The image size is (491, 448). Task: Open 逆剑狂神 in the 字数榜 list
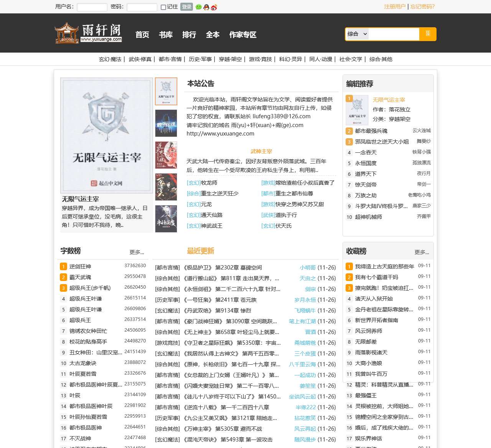(80, 266)
